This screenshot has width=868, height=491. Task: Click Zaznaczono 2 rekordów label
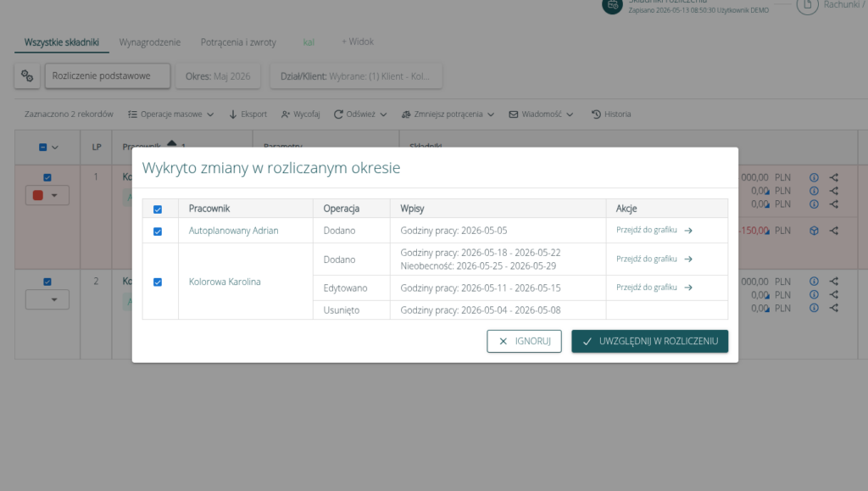[x=69, y=114]
